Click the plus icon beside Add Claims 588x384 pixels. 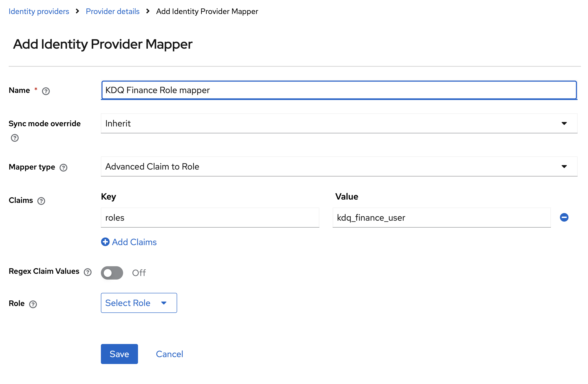(105, 242)
